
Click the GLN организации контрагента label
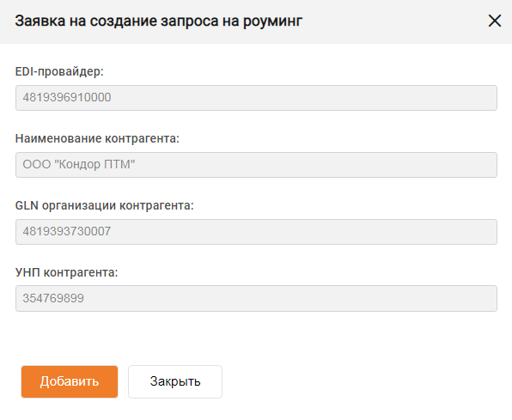[x=105, y=205]
